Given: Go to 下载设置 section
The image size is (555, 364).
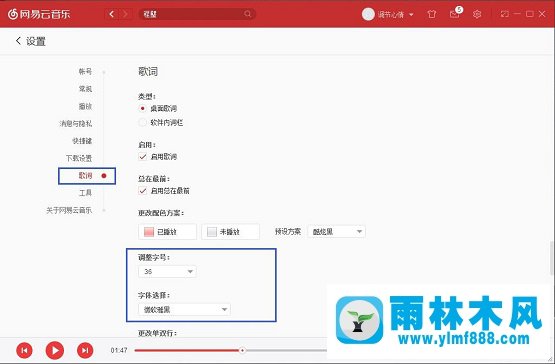Looking at the screenshot, I should 79,158.
